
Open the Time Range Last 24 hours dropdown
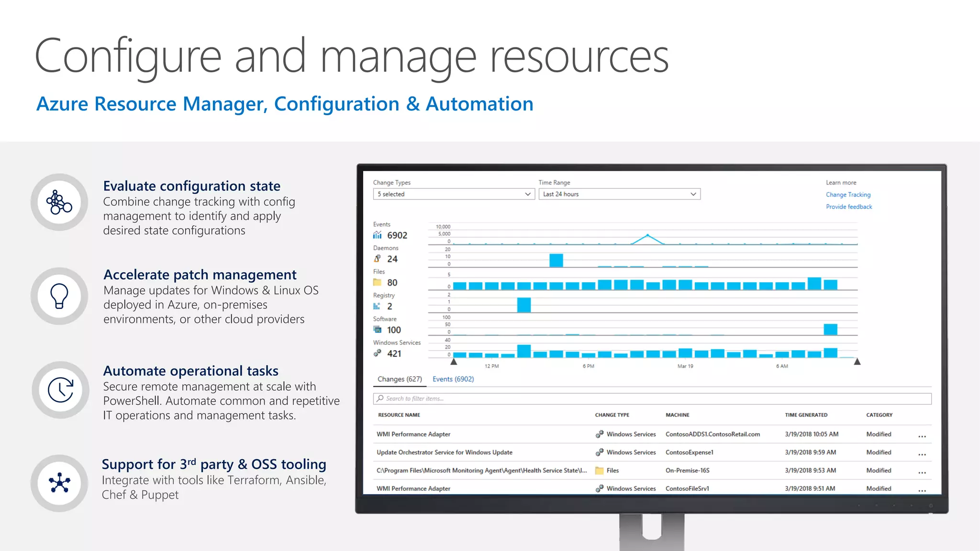(619, 194)
